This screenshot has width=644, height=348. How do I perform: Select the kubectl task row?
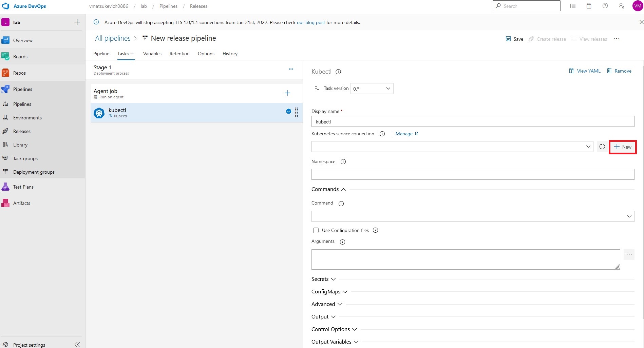[x=196, y=113]
